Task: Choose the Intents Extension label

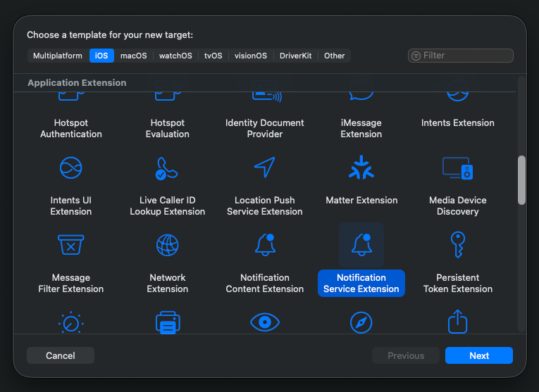Action: tap(457, 123)
